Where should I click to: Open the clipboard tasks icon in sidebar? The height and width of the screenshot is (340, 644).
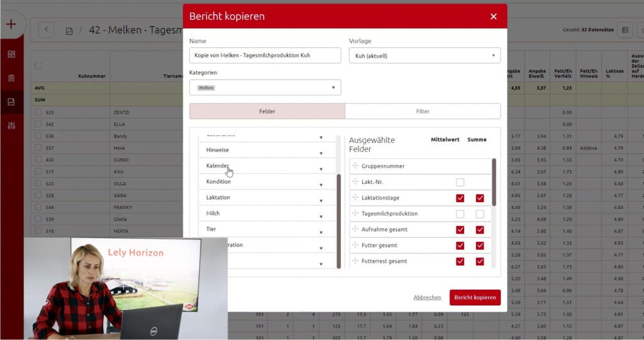pos(11,78)
